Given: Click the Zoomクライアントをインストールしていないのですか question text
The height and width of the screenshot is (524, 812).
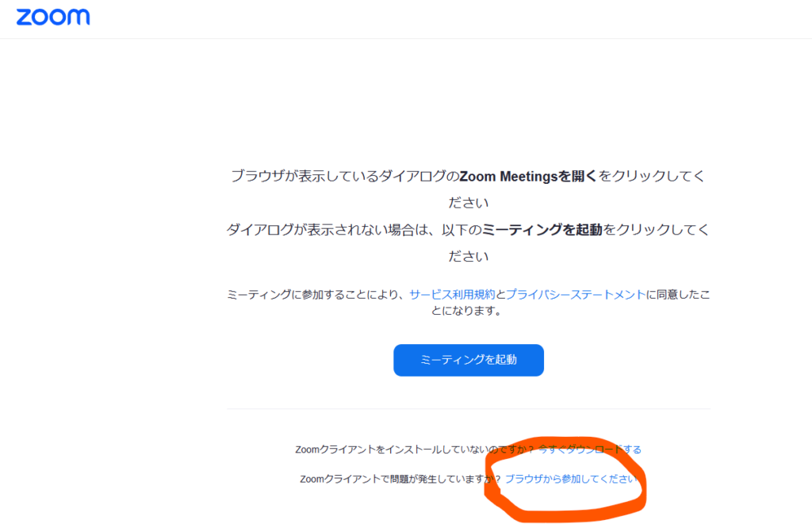Looking at the screenshot, I should [412, 449].
